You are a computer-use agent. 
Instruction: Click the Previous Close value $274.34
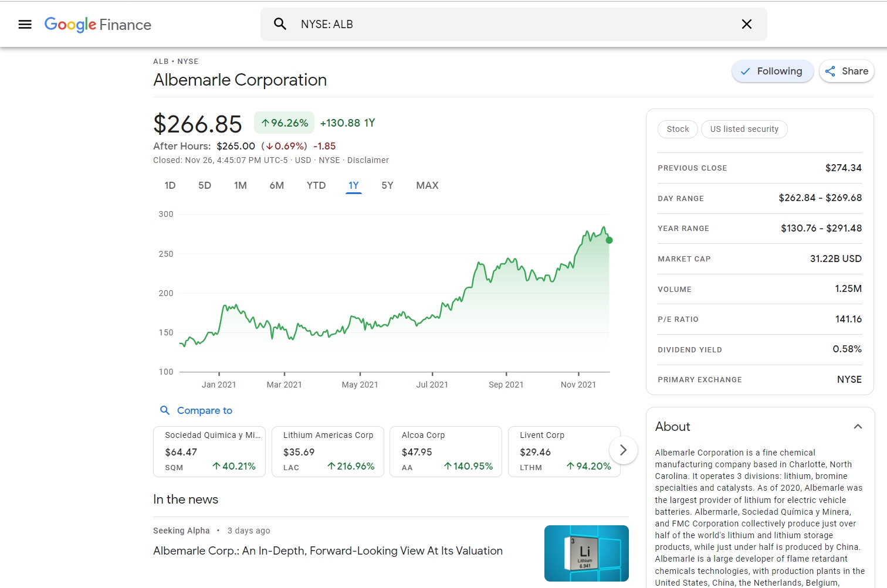coord(844,168)
